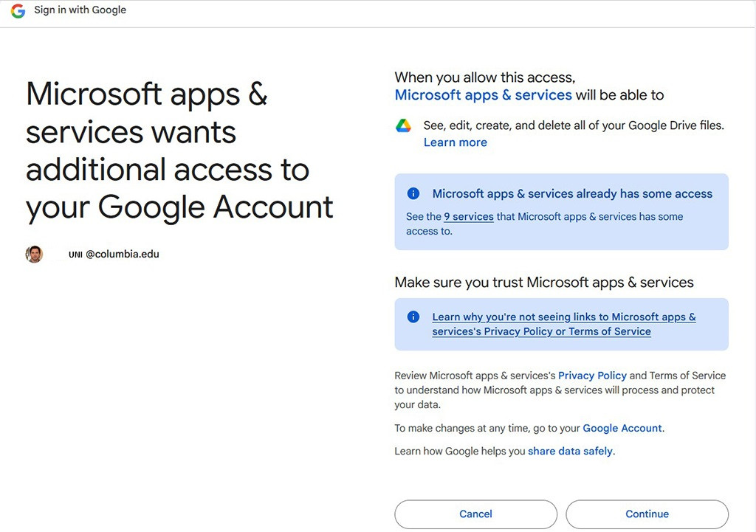Open the Microsoft apps & services link

[x=483, y=94]
